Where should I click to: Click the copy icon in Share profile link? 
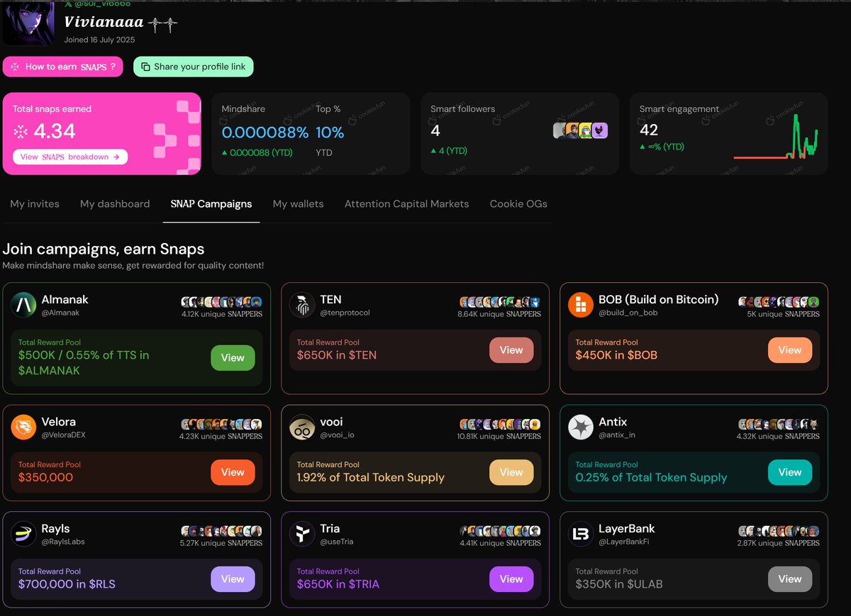tap(145, 67)
